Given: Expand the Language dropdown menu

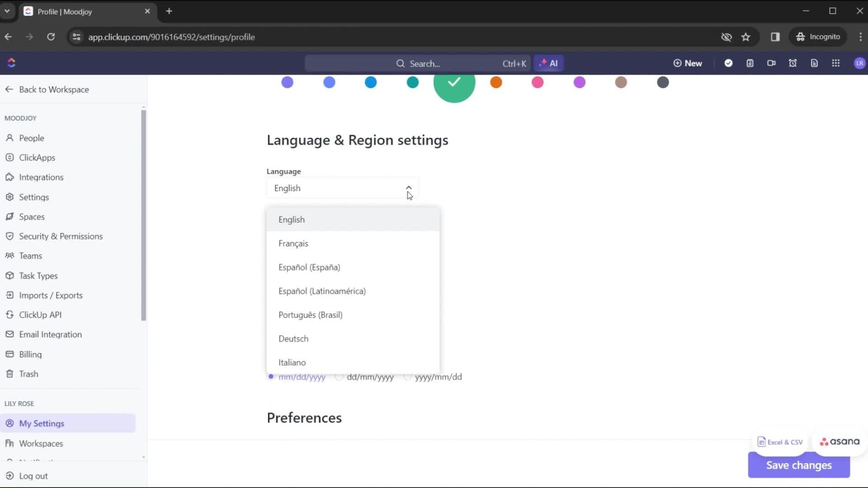Looking at the screenshot, I should tap(344, 188).
